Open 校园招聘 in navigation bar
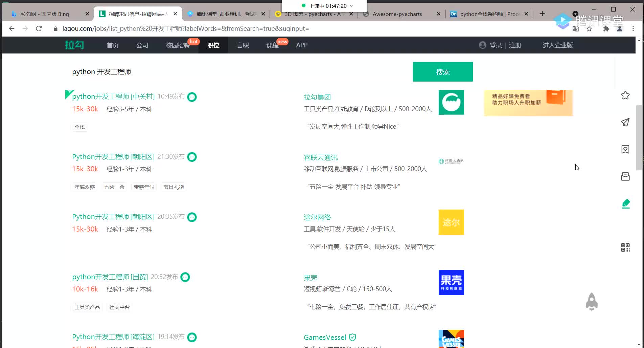Screen dimensions: 644x348 click(178, 45)
